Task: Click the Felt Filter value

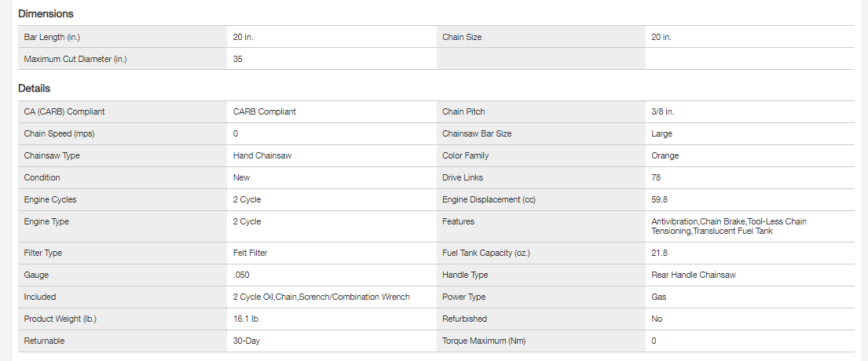Action: [x=255, y=253]
